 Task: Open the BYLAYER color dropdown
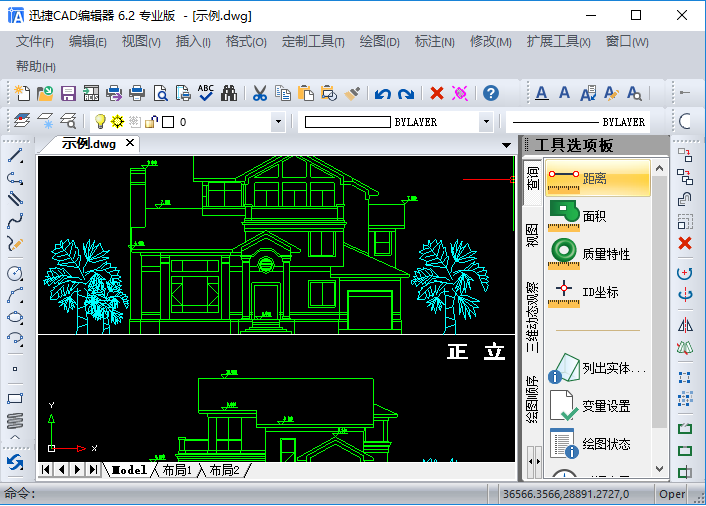tap(486, 122)
